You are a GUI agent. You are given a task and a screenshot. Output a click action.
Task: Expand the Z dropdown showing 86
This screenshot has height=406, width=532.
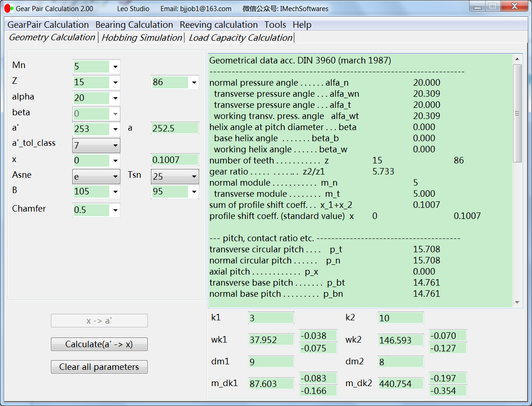click(194, 82)
